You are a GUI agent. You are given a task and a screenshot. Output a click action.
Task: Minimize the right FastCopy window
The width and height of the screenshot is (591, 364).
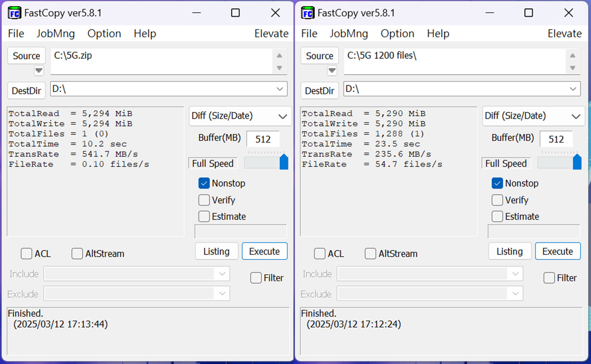click(490, 13)
